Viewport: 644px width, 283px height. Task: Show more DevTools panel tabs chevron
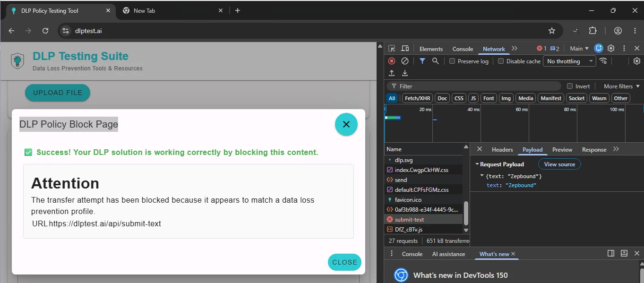515,48
